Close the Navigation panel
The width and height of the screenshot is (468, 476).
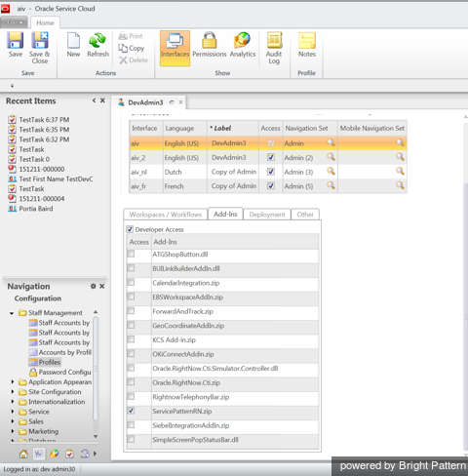102,286
